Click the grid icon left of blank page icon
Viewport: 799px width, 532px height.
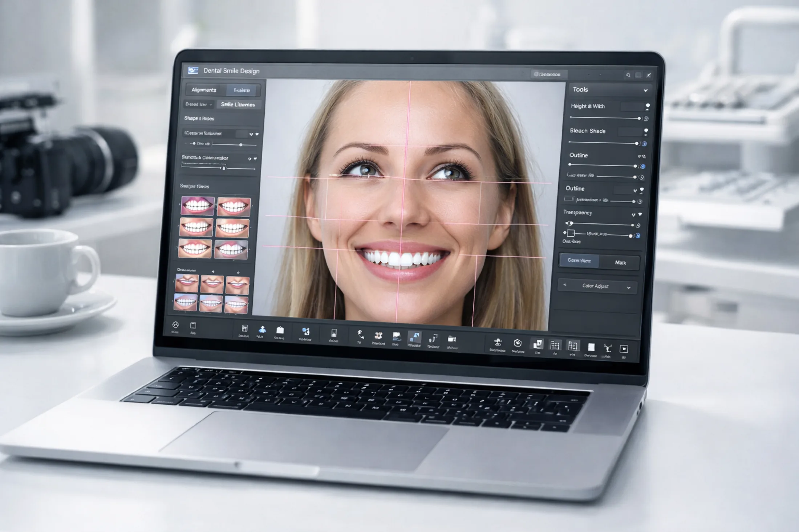573,346
